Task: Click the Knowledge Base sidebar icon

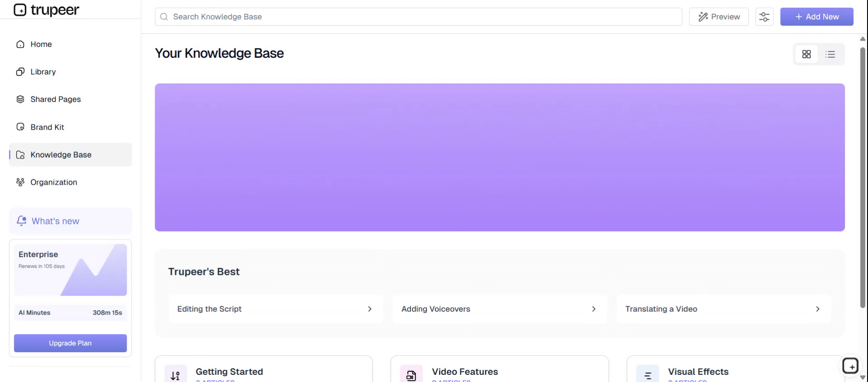Action: click(x=20, y=155)
